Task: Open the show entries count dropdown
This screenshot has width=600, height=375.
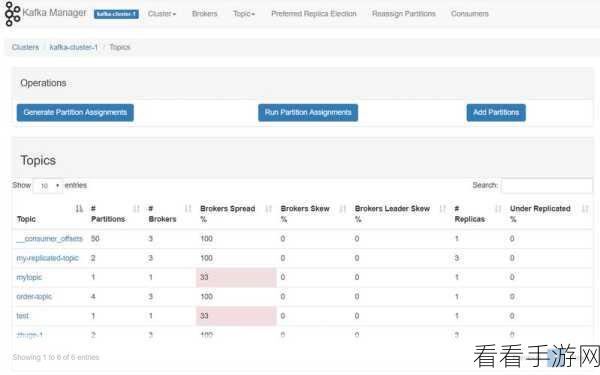Action: (x=48, y=186)
